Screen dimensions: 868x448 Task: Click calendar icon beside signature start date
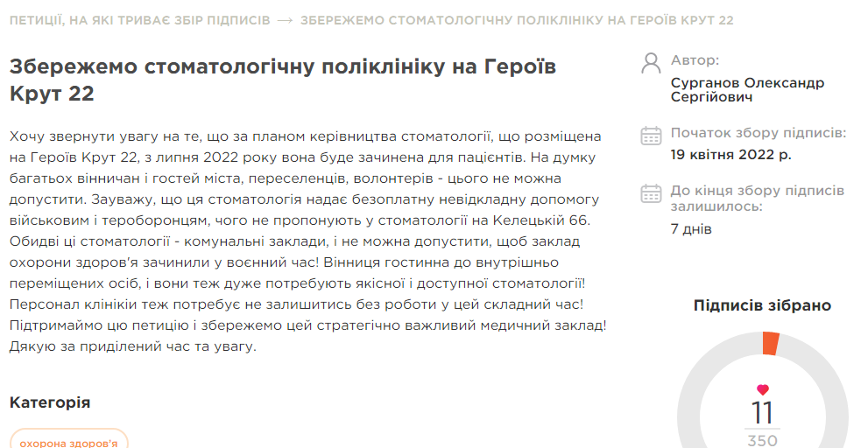point(651,136)
